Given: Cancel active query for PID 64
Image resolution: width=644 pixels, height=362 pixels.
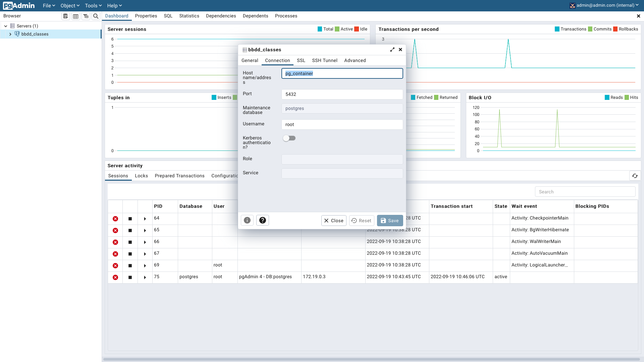Looking at the screenshot, I should coord(130,219).
